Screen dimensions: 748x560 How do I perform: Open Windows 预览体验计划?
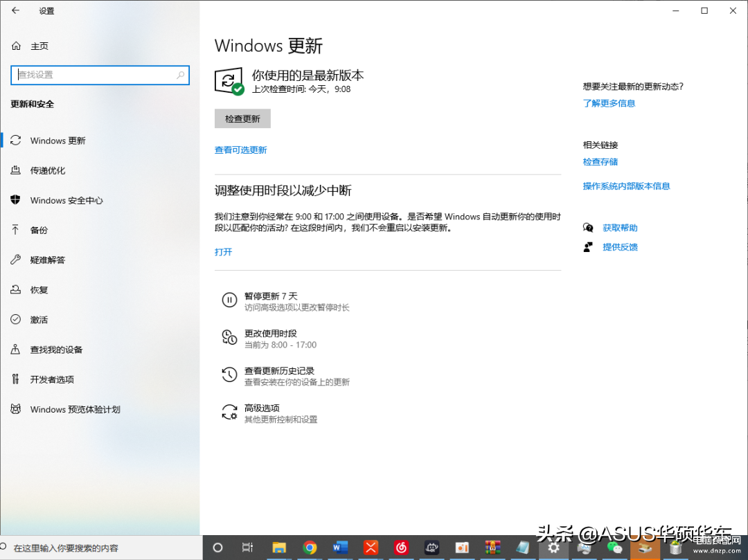pyautogui.click(x=75, y=409)
